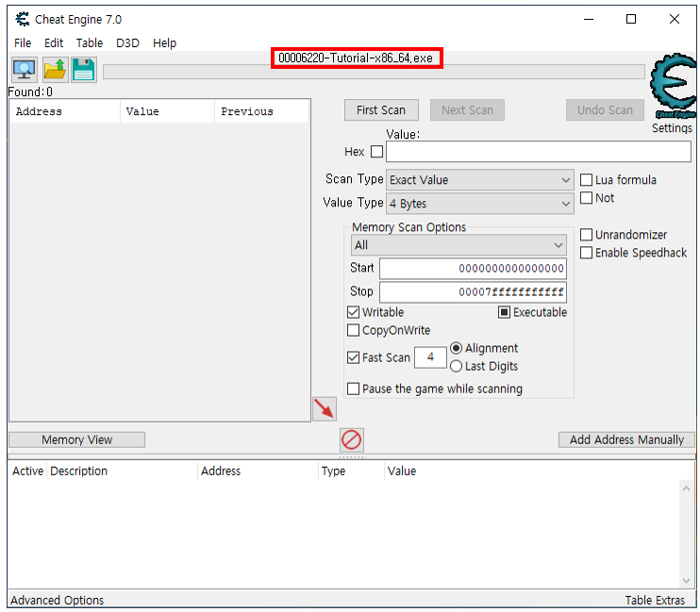Click the Start address field
Screen dimensions: 700x612
tap(473, 268)
